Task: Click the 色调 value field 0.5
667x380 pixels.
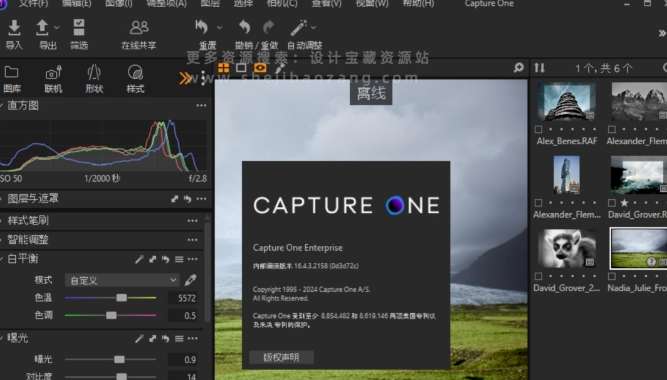Action: [183, 315]
